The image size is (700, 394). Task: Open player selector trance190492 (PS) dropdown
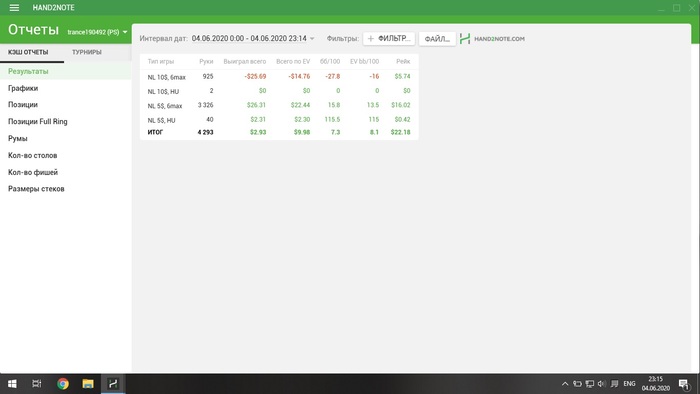point(97,32)
